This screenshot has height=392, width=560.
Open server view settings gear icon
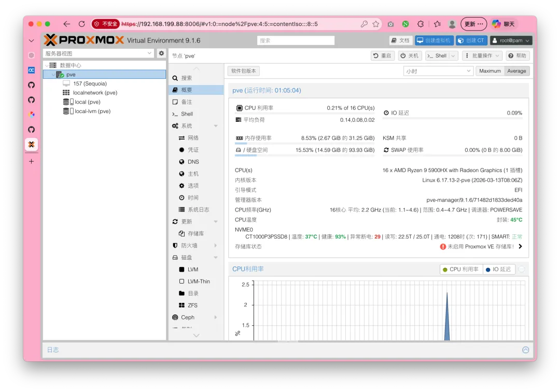[161, 53]
